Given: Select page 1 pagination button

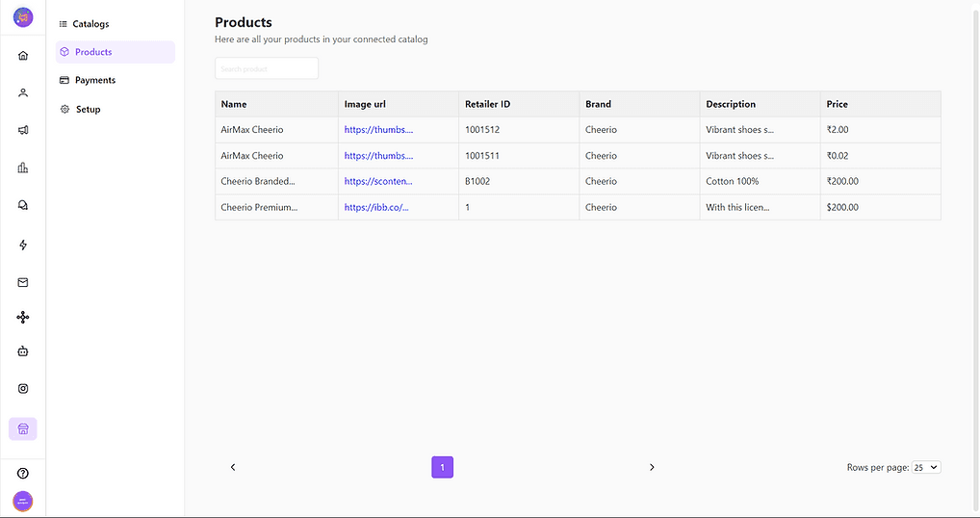Looking at the screenshot, I should coord(443,467).
